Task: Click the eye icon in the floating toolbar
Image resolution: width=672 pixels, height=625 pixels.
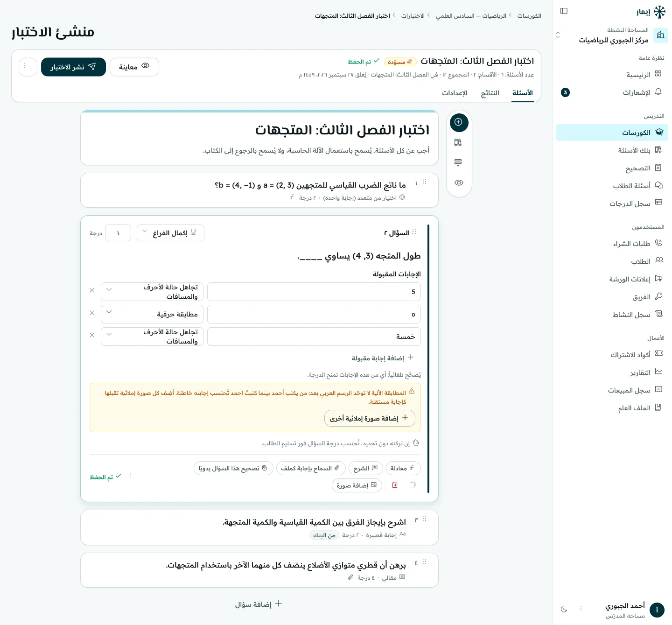Action: pyautogui.click(x=459, y=183)
